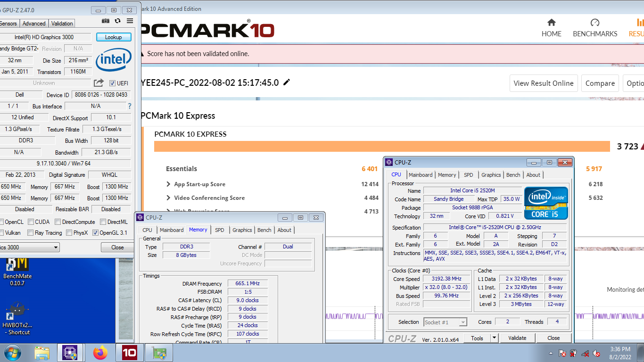Open the Windows Start menu

click(12, 353)
